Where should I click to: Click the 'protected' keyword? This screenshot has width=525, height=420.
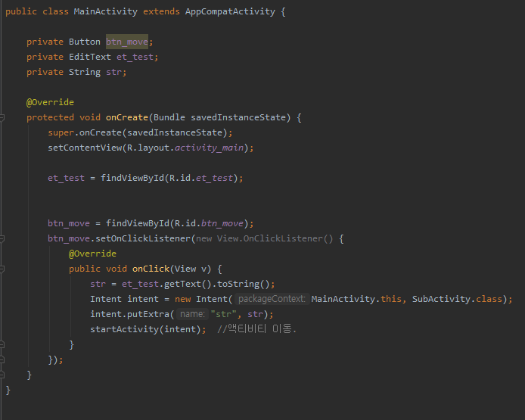[x=50, y=117]
